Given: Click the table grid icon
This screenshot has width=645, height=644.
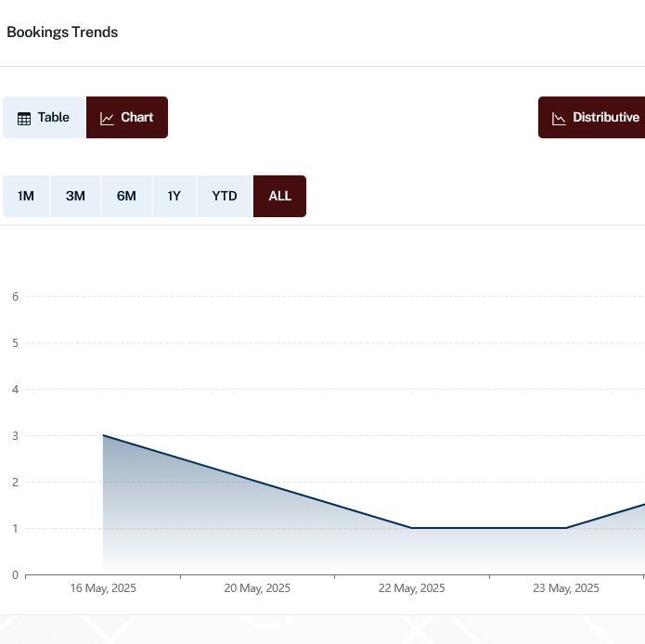Looking at the screenshot, I should click(x=24, y=118).
